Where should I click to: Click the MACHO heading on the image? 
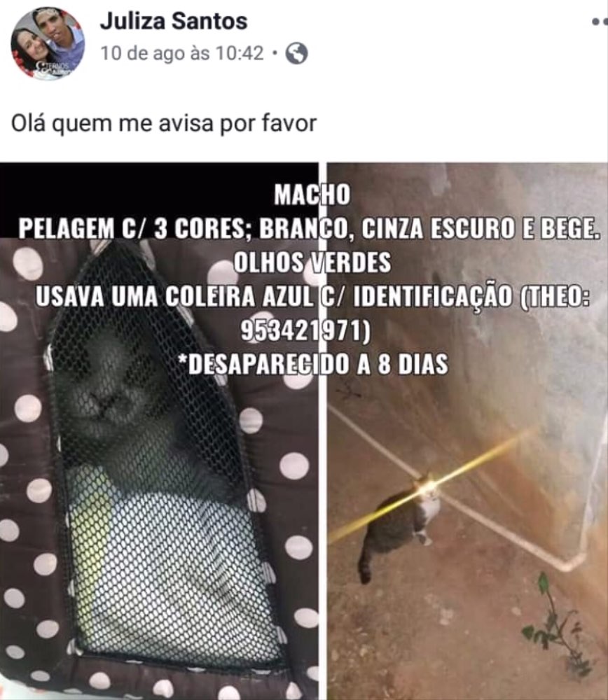coord(312,195)
